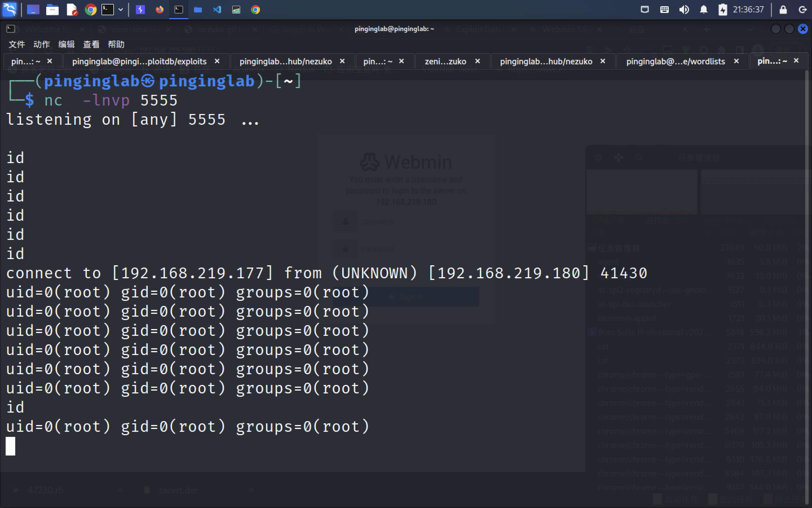Close the e/wordlists terminal tab

(x=736, y=61)
